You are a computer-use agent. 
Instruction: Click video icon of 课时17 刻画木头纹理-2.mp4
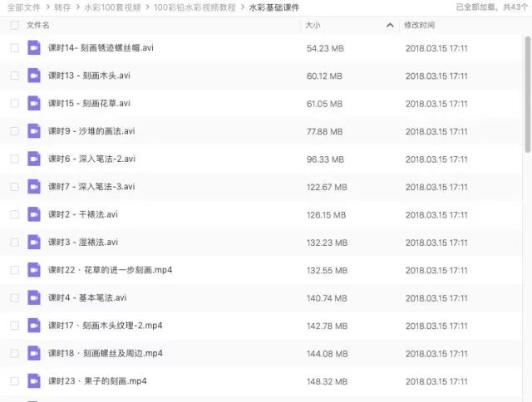click(x=34, y=326)
